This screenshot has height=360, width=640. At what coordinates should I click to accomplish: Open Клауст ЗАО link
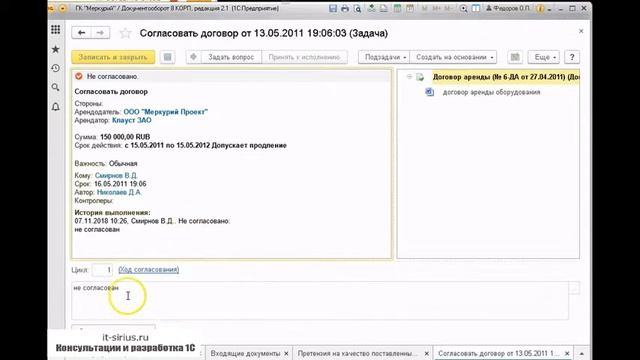click(x=132, y=120)
